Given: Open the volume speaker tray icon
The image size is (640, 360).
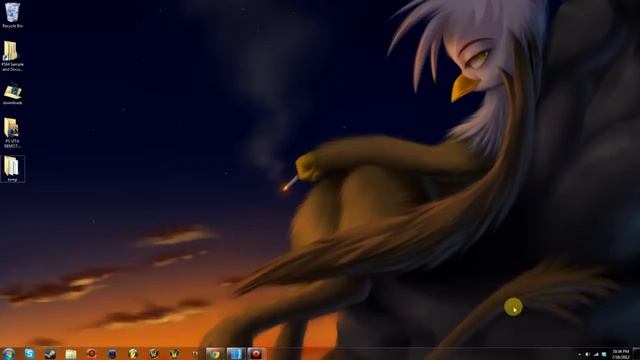Looking at the screenshot, I should (587, 354).
